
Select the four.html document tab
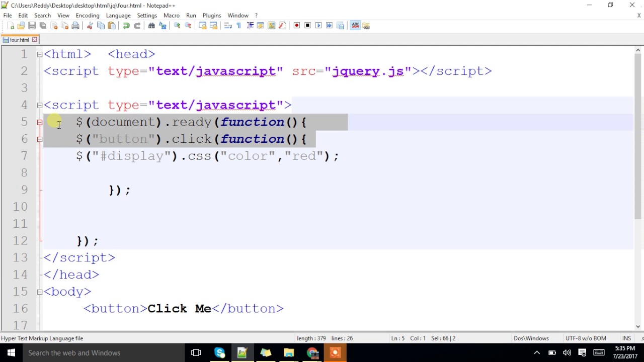19,40
